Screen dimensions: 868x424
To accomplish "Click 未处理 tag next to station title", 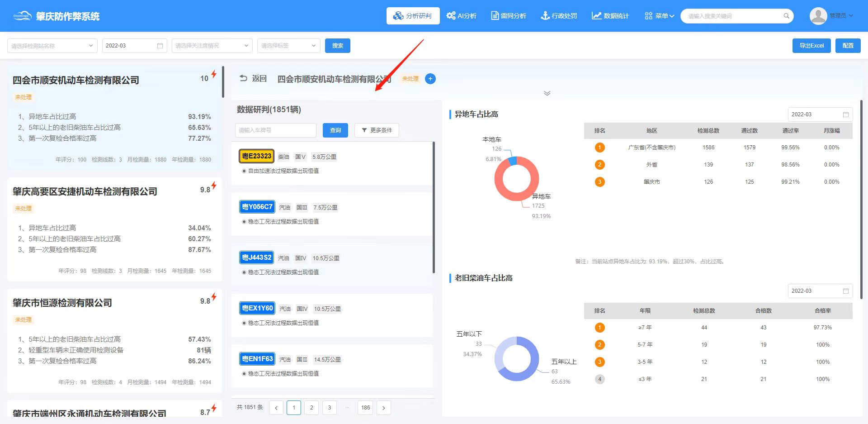I will coord(410,79).
